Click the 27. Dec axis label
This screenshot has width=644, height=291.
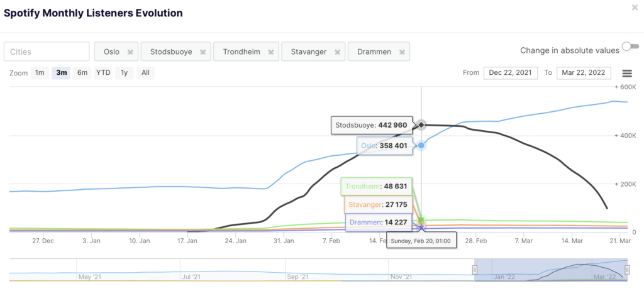43,241
